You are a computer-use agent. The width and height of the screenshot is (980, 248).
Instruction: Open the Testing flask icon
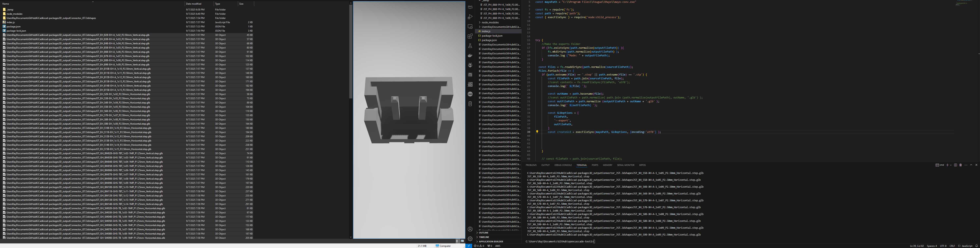pyautogui.click(x=470, y=46)
